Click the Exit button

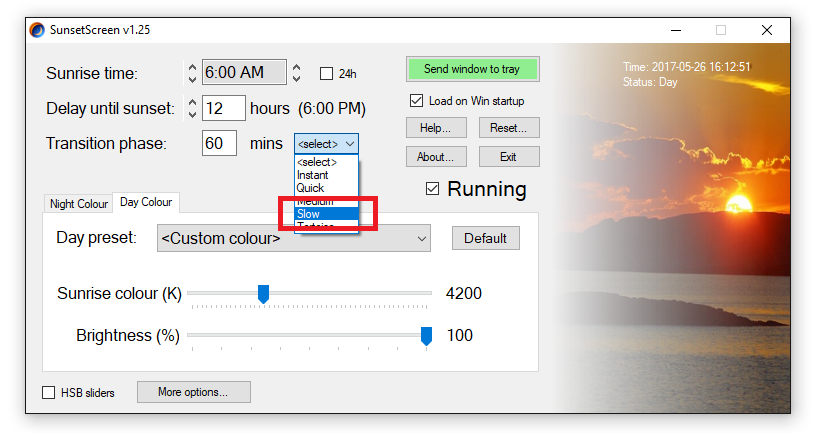click(x=509, y=157)
